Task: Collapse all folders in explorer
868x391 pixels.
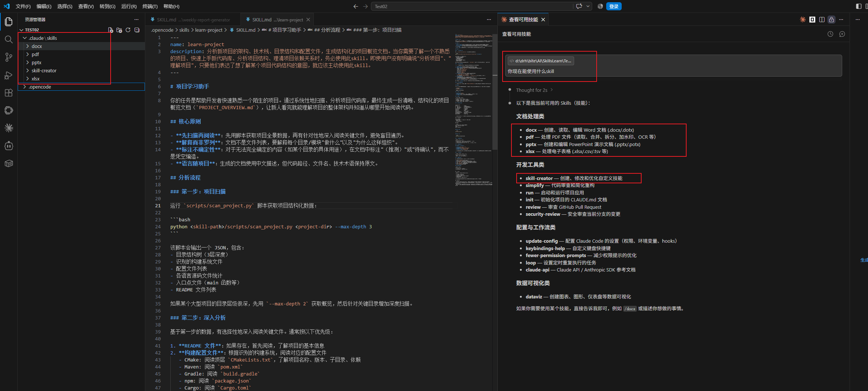Action: click(x=137, y=30)
